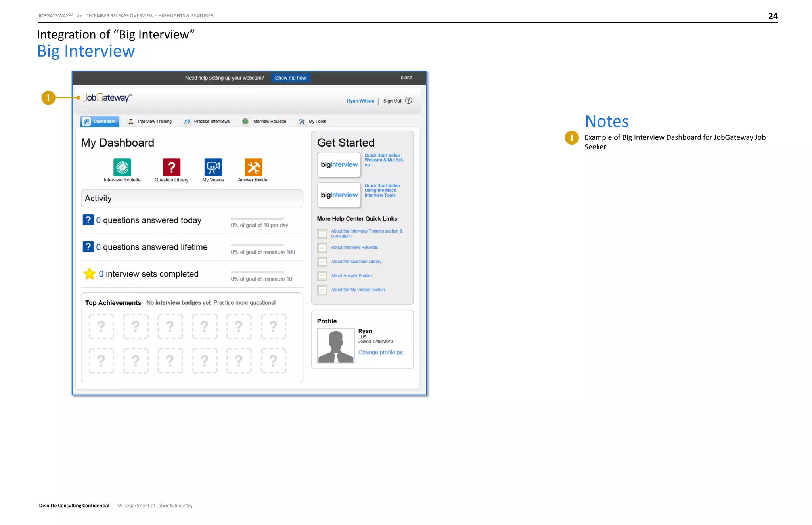Open the About the Question Library link

356,262
